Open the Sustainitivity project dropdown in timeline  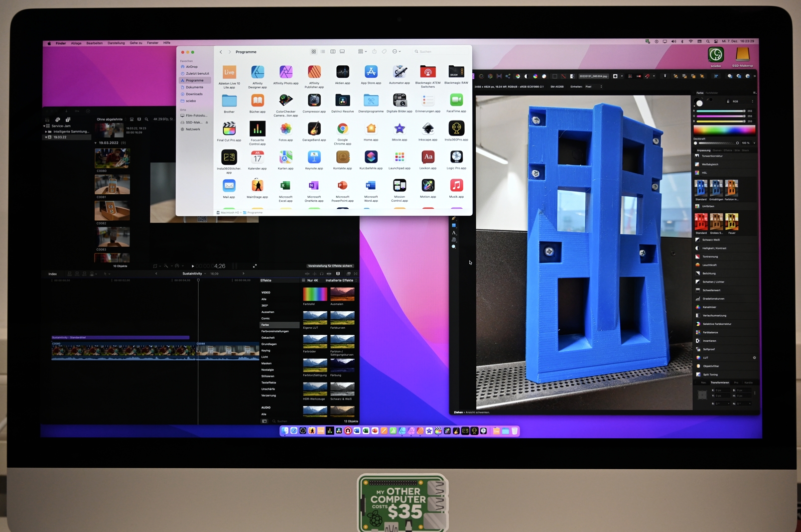point(194,273)
